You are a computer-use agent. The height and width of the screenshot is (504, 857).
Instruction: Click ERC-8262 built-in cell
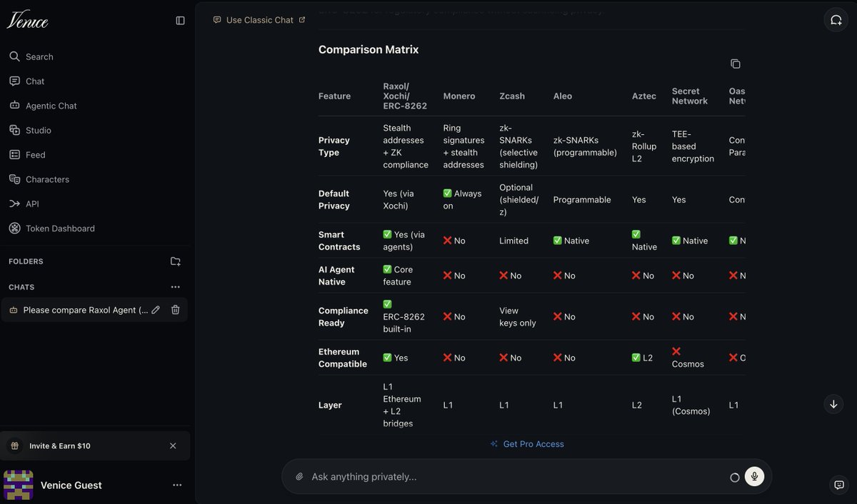tap(404, 317)
